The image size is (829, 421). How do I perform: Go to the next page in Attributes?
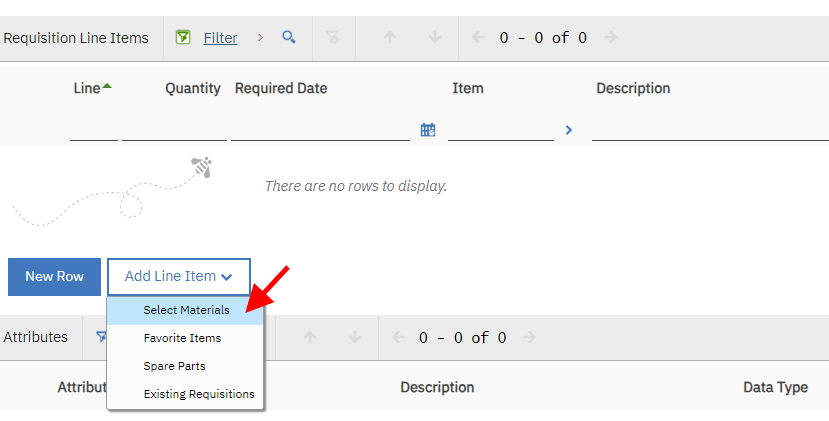(x=530, y=337)
